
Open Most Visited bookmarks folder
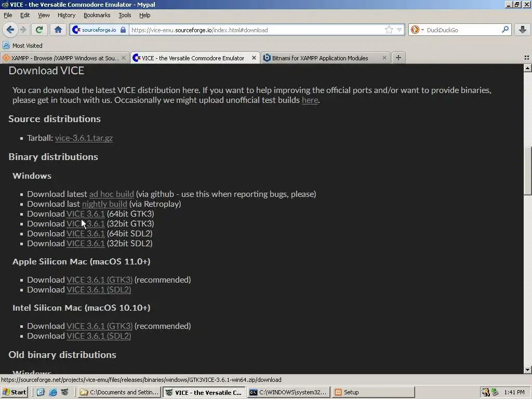[23, 46]
